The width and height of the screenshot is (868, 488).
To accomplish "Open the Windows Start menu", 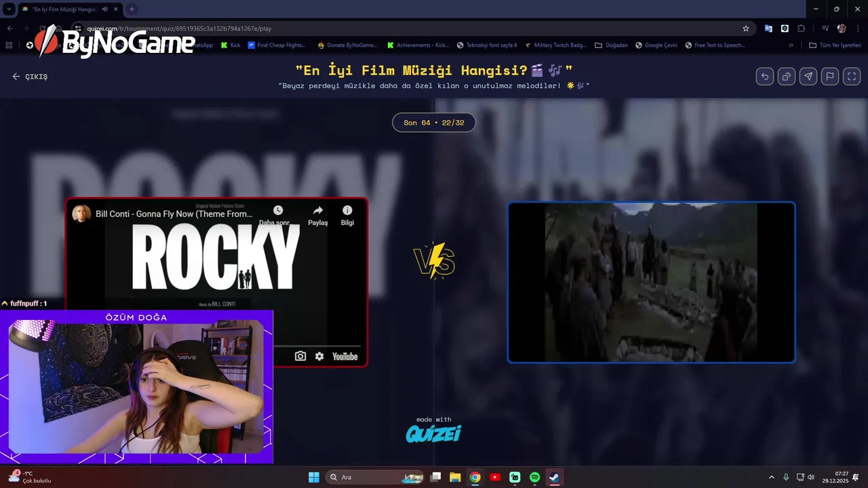I will [314, 477].
